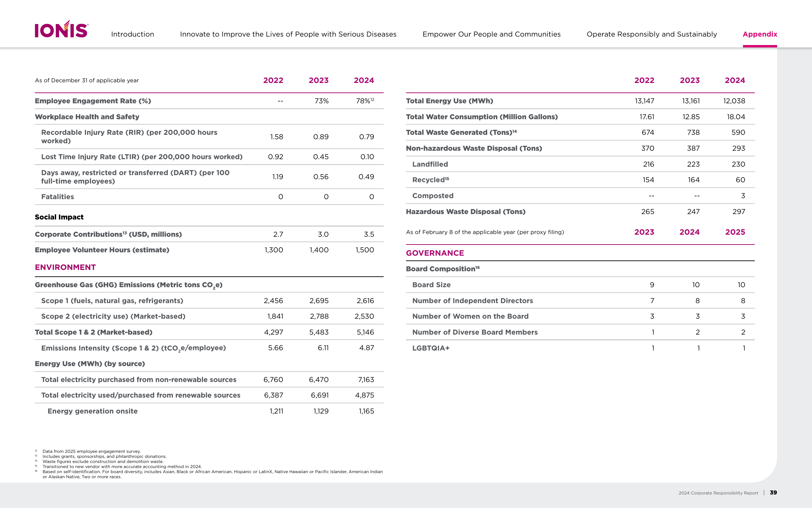
Task: Select Recordable Injury Rate 2022 value 1.58
Action: (276, 137)
